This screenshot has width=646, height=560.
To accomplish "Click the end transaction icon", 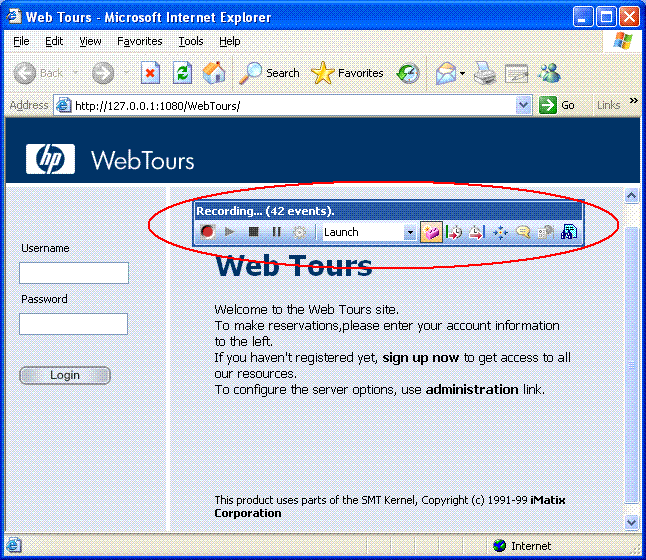I will click(476, 232).
